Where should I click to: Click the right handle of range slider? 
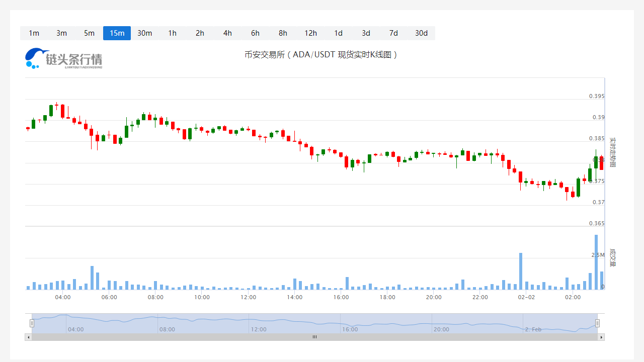(x=597, y=323)
